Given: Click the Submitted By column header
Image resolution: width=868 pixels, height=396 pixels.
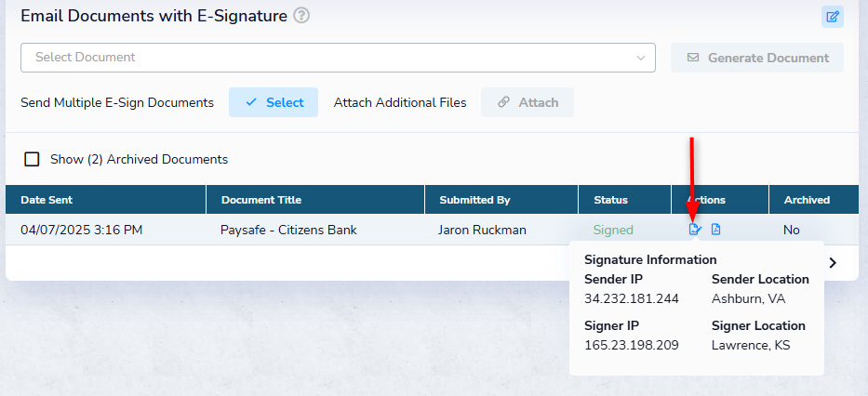Looking at the screenshot, I should (x=474, y=200).
